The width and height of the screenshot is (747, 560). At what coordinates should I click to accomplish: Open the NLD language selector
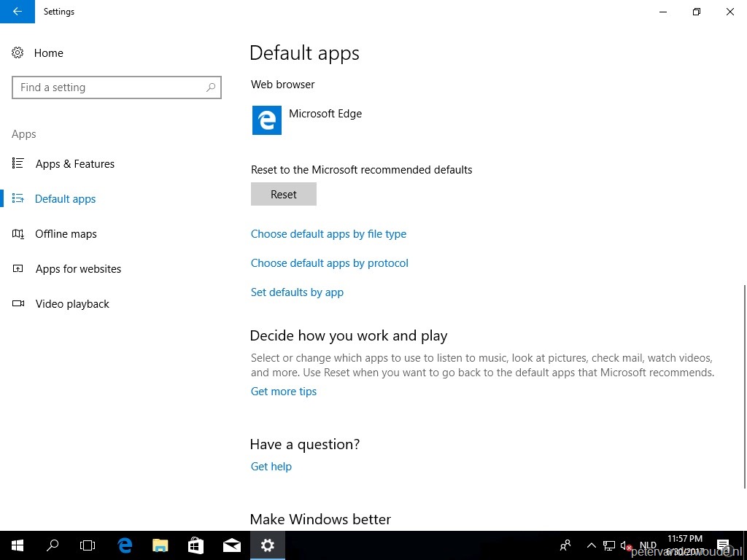(x=647, y=545)
